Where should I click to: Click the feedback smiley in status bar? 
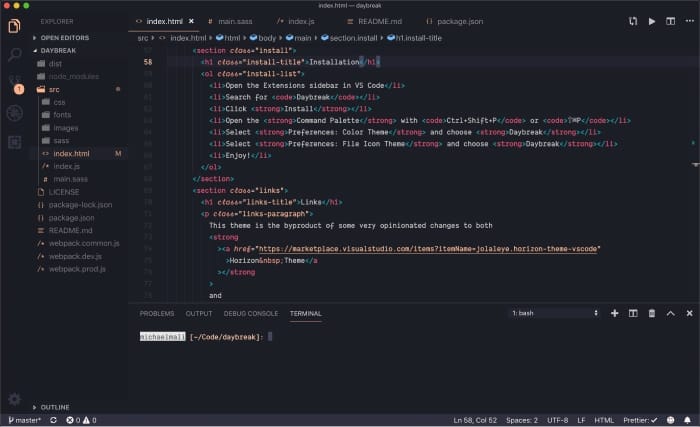pos(670,420)
